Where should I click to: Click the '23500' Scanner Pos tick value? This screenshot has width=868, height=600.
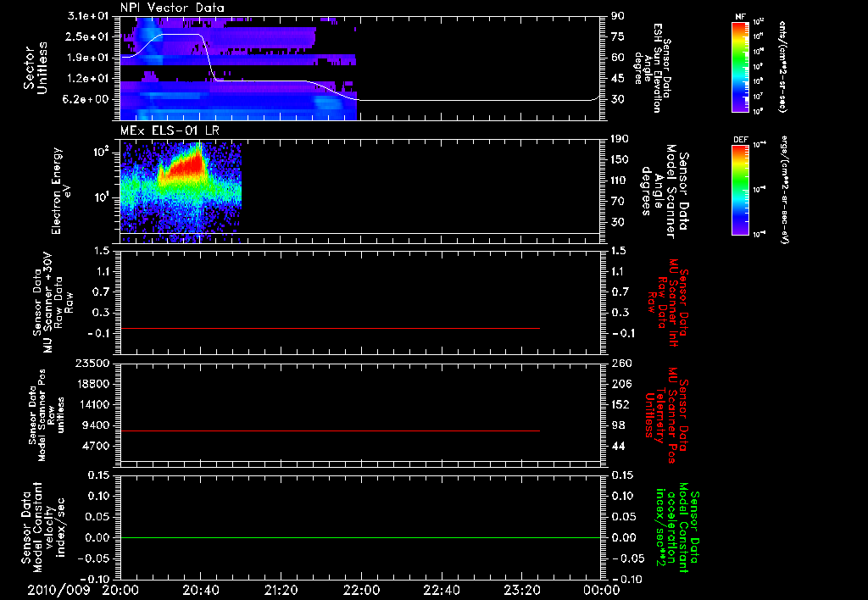(93, 364)
